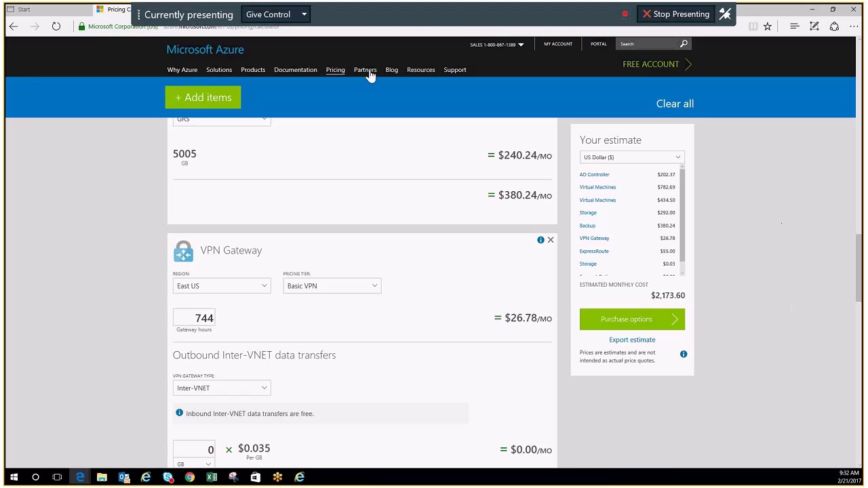The width and height of the screenshot is (868, 488).
Task: Open the Resources menu item
Action: 421,70
